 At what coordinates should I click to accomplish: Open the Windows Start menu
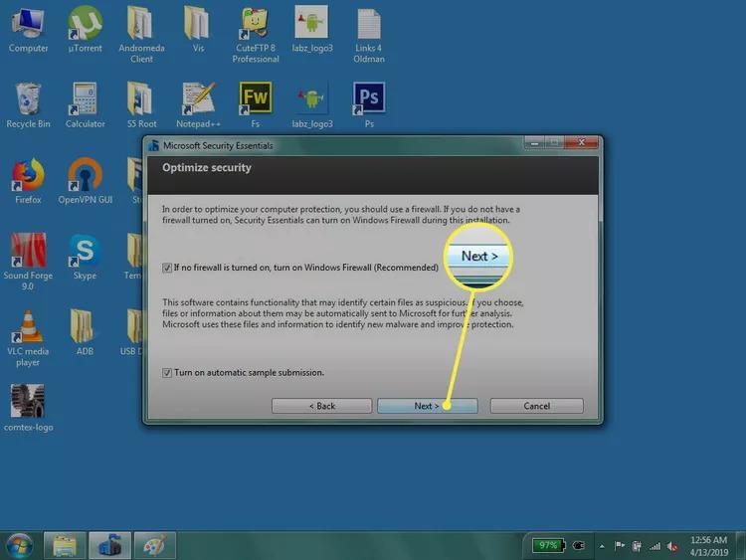20,545
